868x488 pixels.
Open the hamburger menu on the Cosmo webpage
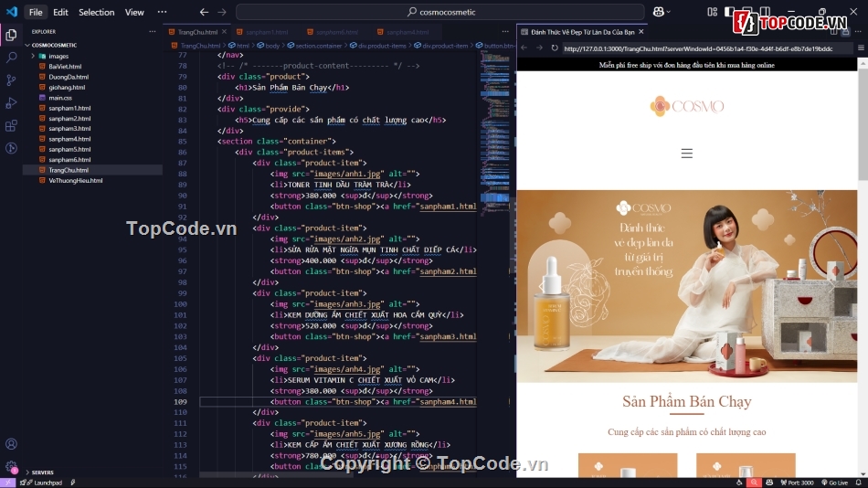pyautogui.click(x=686, y=154)
